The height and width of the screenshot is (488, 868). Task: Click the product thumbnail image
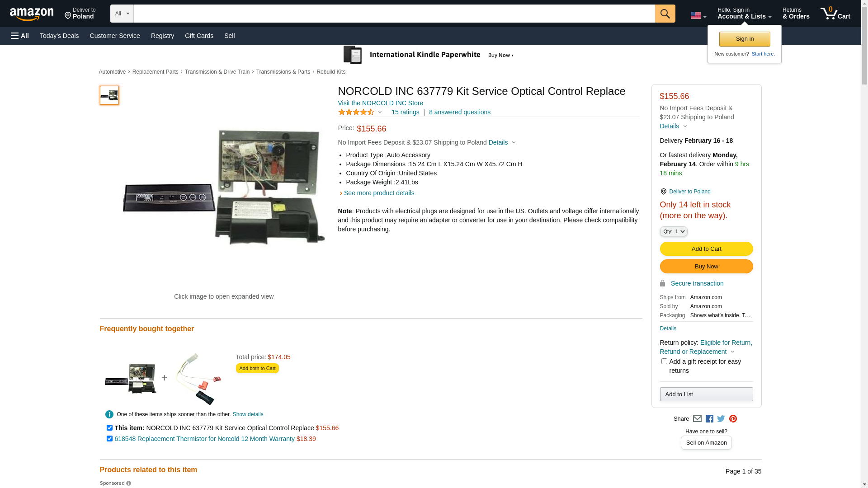pos(109,95)
